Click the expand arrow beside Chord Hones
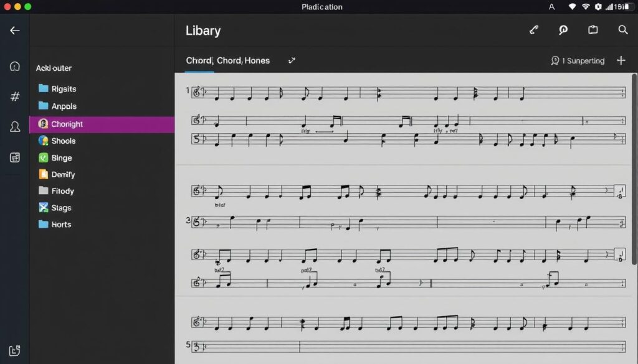 292,60
